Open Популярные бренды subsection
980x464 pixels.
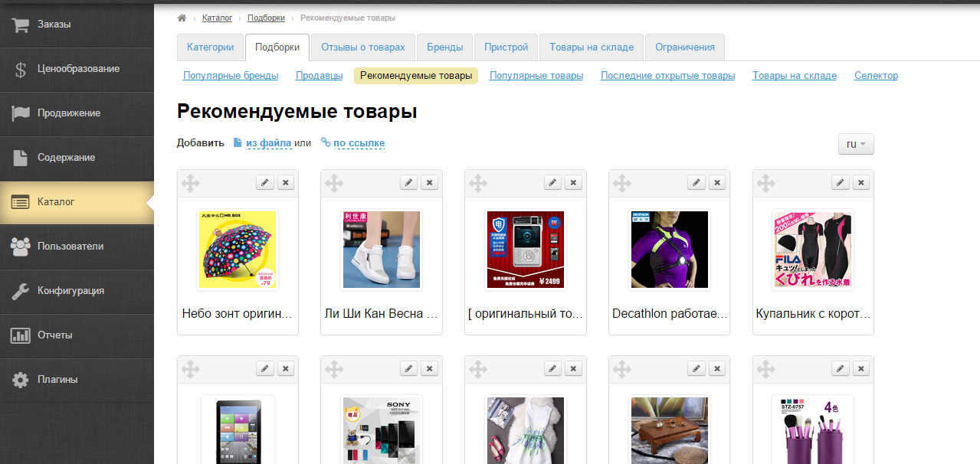click(231, 76)
